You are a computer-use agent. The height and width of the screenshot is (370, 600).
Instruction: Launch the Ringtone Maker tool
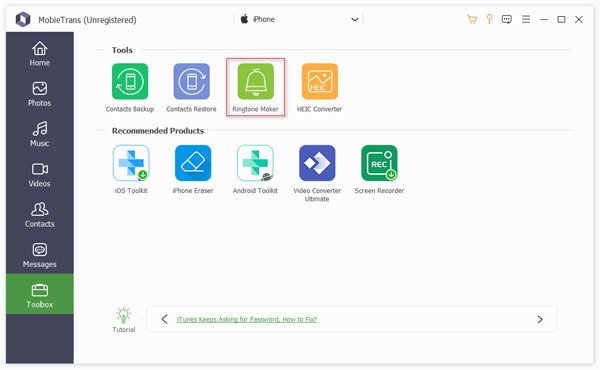tap(256, 81)
